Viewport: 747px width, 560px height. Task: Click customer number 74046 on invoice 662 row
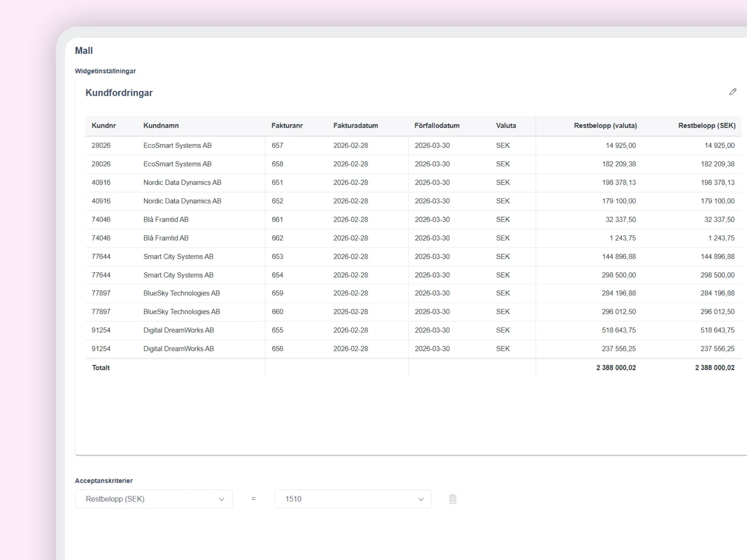coord(101,238)
